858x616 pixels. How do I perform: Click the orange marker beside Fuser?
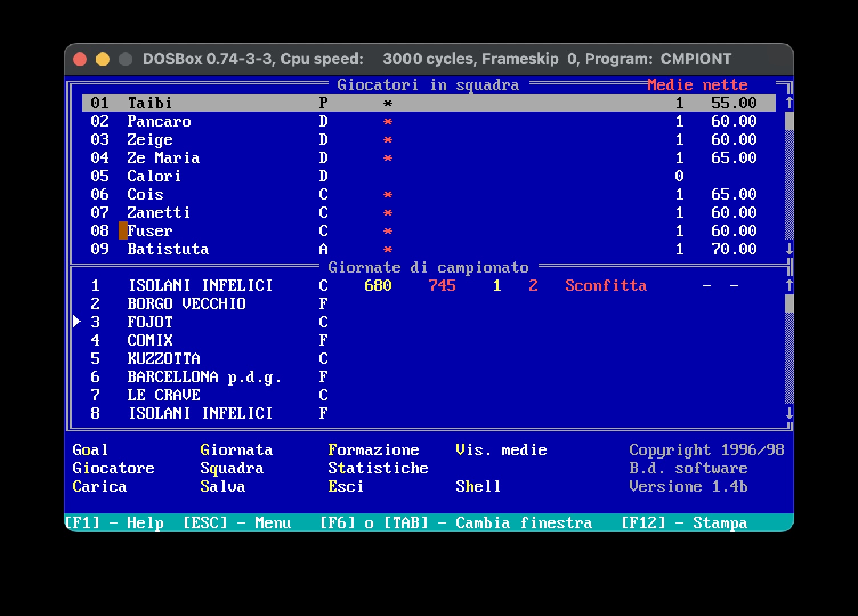pos(123,231)
